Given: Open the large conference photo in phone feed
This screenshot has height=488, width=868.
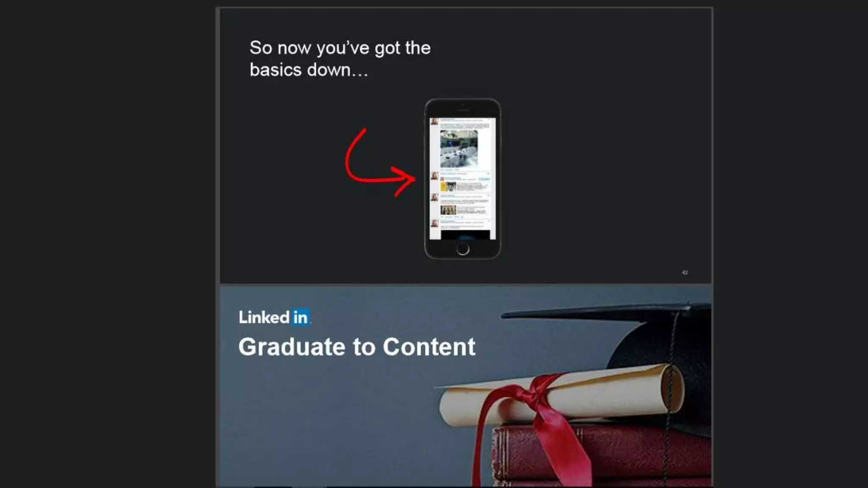Looking at the screenshot, I should coord(459,149).
